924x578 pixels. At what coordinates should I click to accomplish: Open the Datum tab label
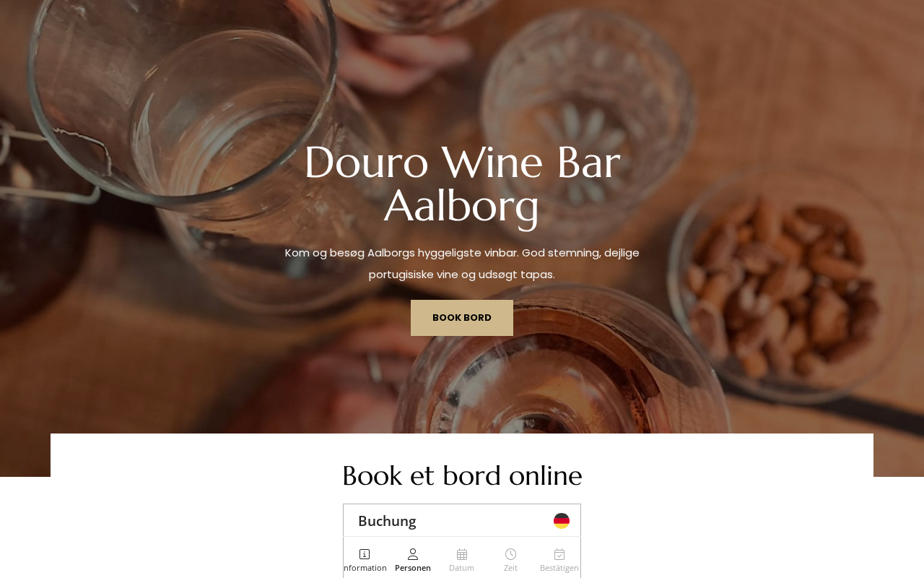[x=462, y=568]
